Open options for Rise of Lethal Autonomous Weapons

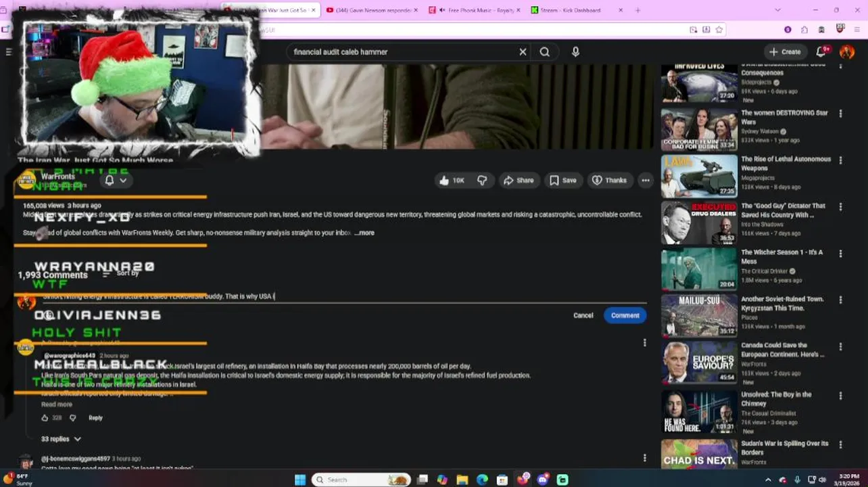click(840, 160)
